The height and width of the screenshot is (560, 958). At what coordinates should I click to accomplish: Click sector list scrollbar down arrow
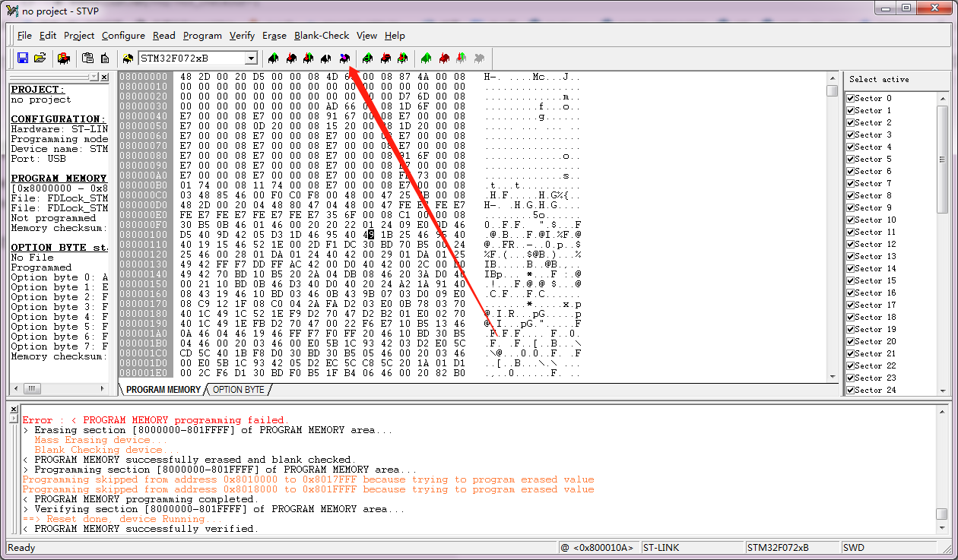tap(942, 390)
